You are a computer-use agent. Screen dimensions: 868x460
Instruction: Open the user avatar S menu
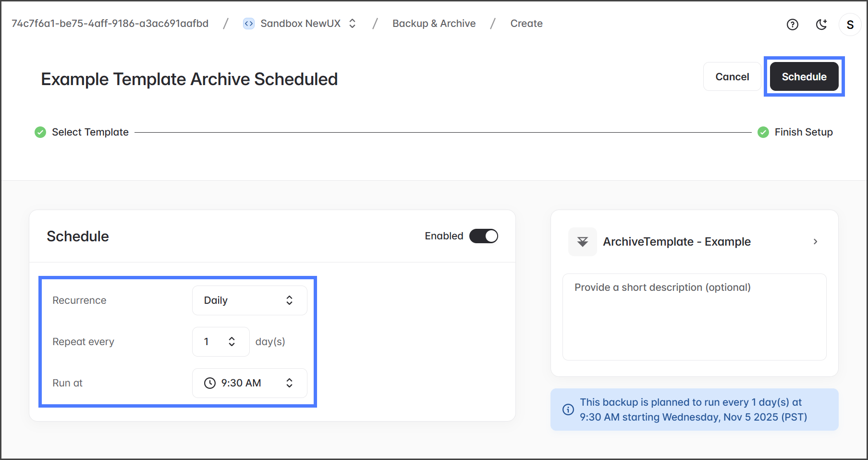850,25
